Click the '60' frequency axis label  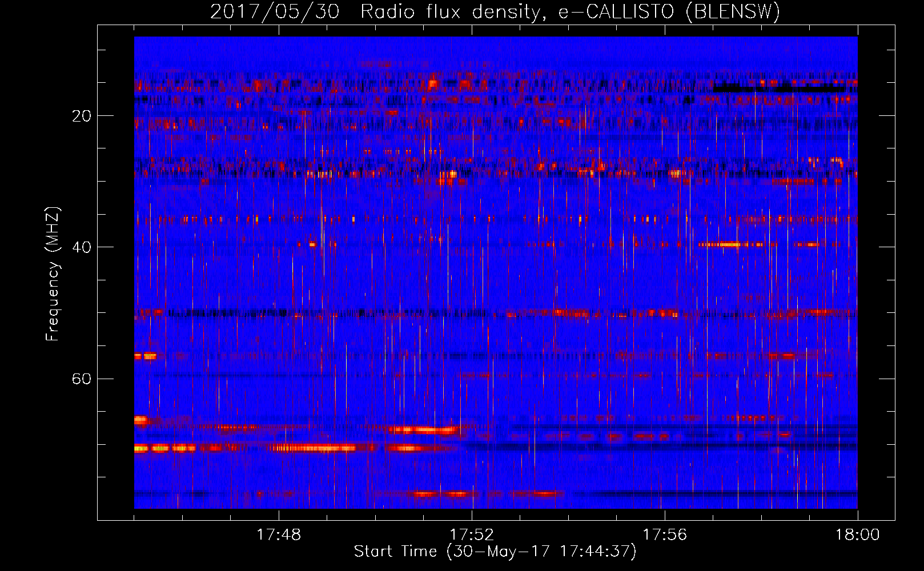82,379
